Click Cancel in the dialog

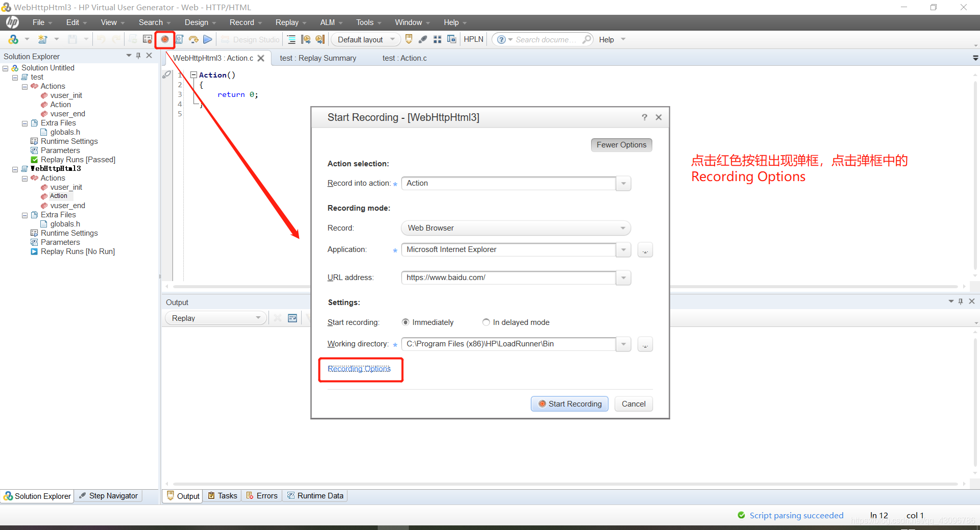[x=633, y=404]
